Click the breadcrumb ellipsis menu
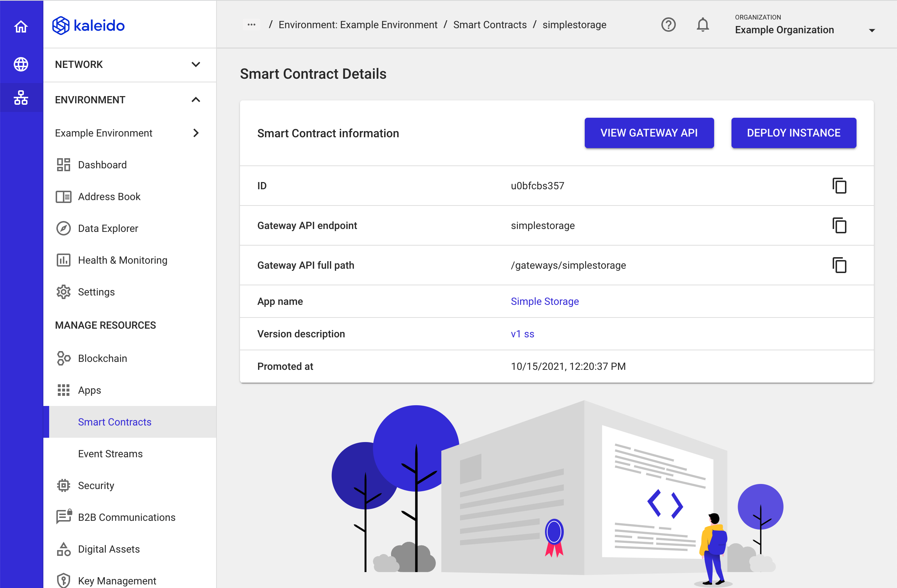 coord(251,25)
